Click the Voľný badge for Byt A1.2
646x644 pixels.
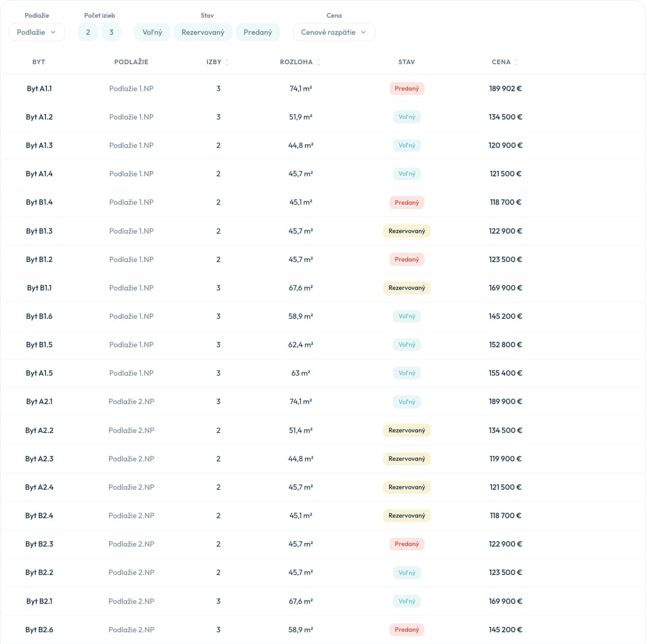coord(407,117)
